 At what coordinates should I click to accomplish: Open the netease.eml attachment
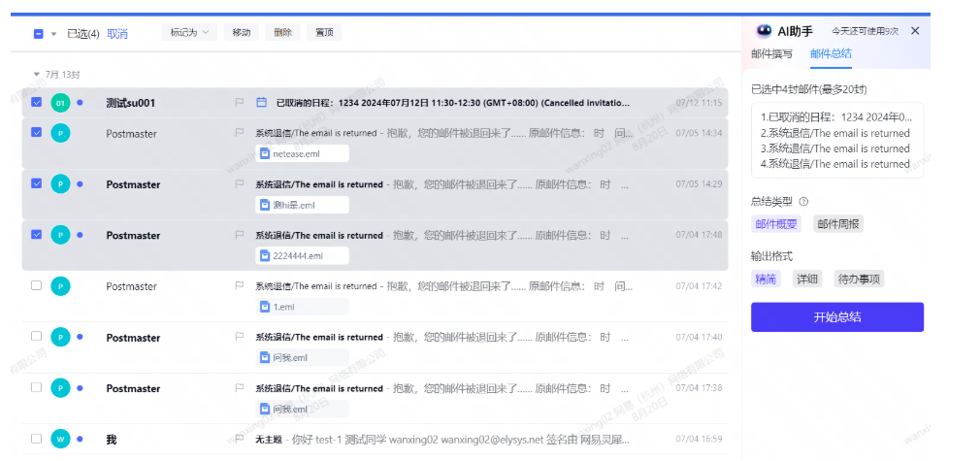point(302,153)
